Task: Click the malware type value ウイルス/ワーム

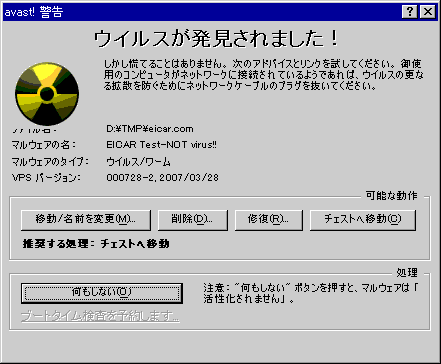Action: 138,162
